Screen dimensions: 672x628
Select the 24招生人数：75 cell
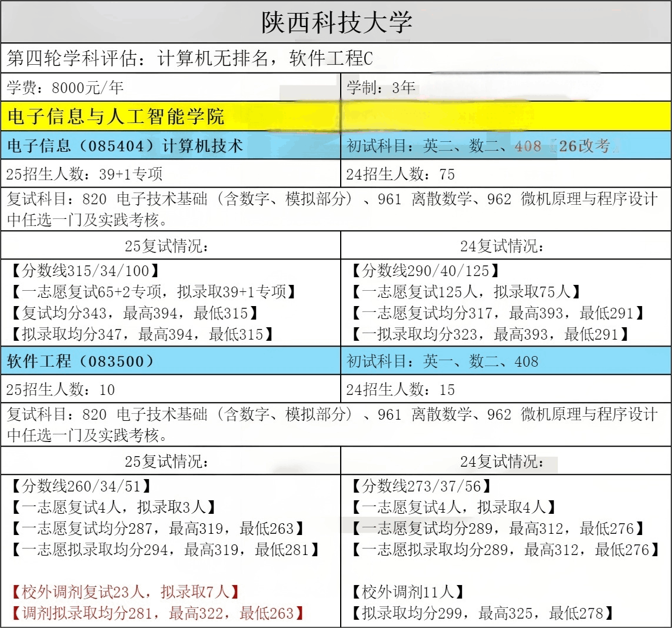pos(401,174)
